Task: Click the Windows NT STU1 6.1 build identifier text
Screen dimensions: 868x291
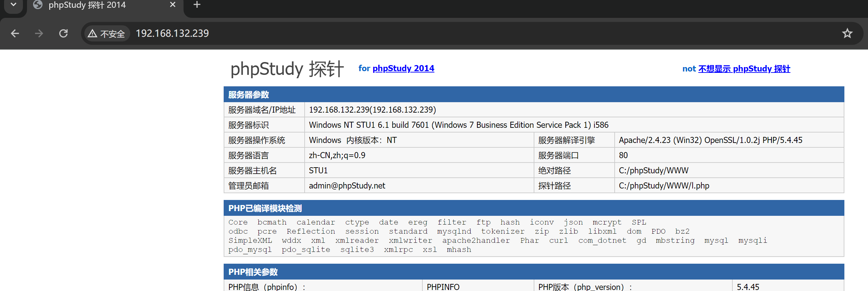Action: coord(458,125)
